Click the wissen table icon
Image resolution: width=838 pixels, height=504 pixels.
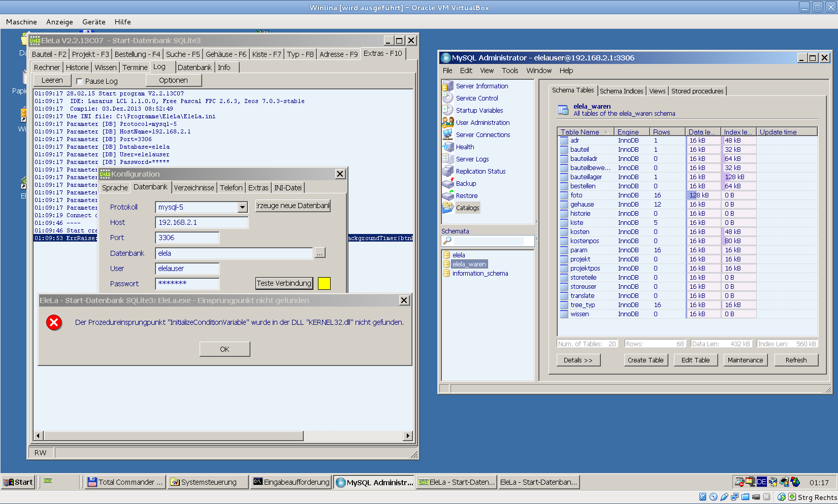[x=564, y=314]
